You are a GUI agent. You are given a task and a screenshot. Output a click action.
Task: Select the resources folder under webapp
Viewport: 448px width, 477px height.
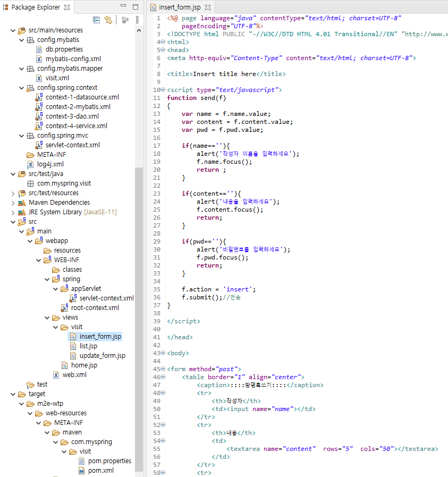[67, 250]
